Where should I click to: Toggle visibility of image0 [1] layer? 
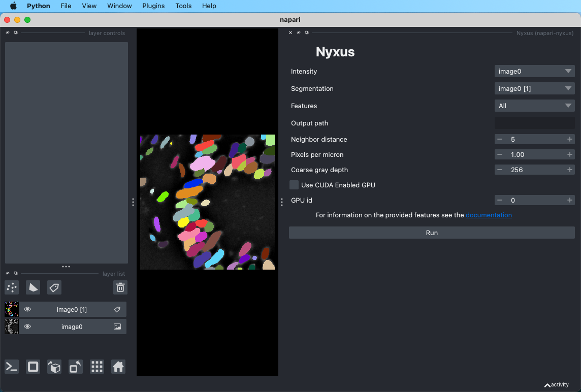click(x=27, y=309)
